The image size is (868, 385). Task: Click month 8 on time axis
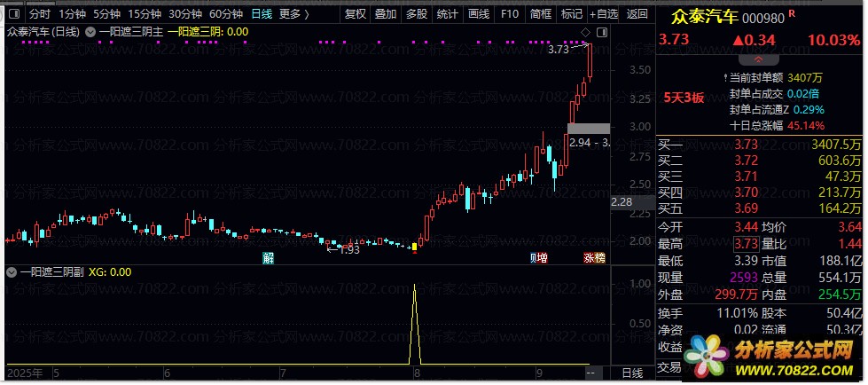coord(417,373)
